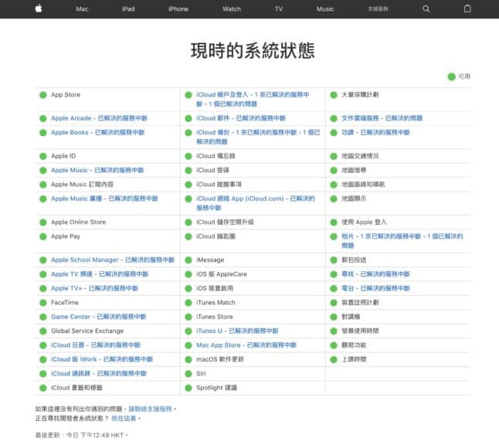Click the FaceTime row text
The image size is (499, 448).
click(65, 303)
